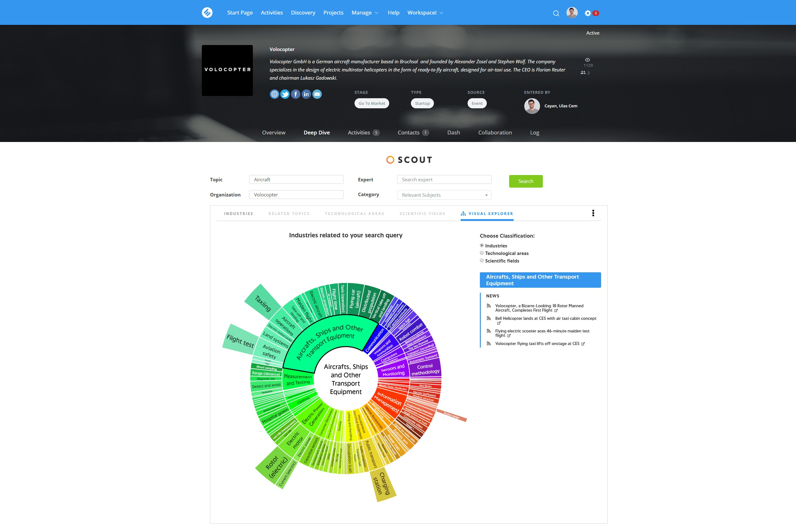This screenshot has height=532, width=796.
Task: Select the Industries classification radio
Action: (x=481, y=245)
